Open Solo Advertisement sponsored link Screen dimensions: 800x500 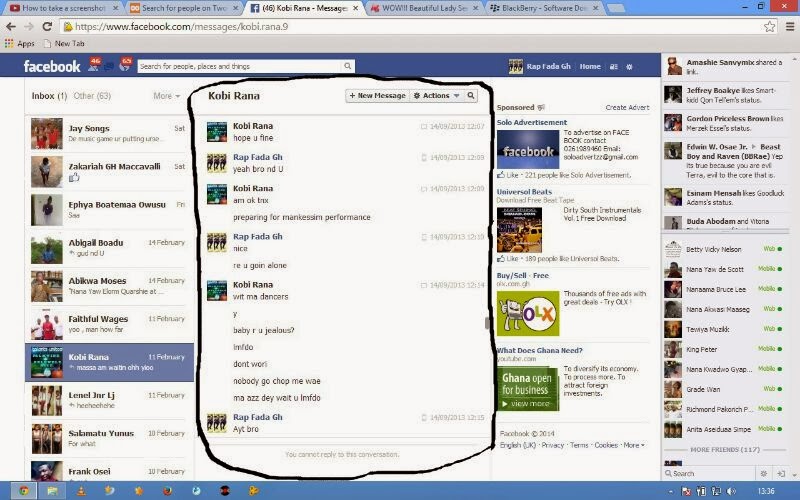click(x=532, y=122)
